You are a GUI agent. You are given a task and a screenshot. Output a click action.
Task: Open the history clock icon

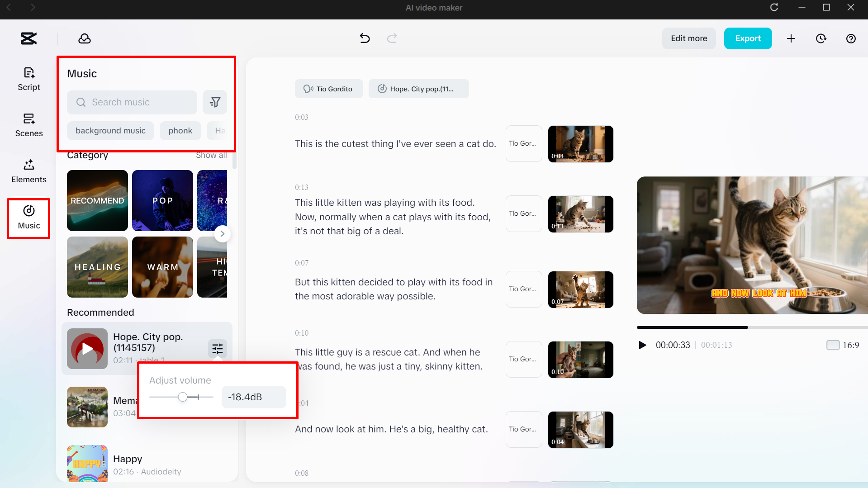[821, 38]
